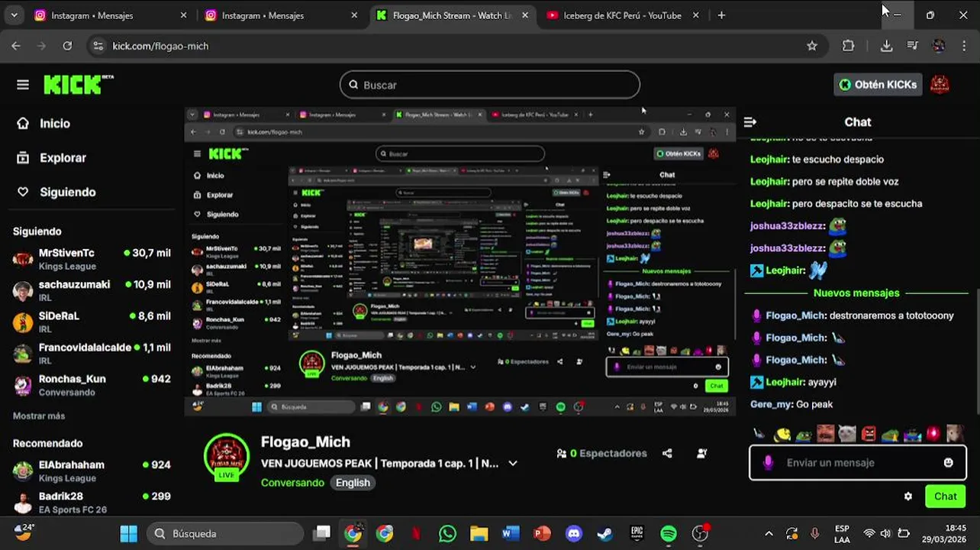Open WhatsApp from the taskbar
980x550 pixels.
tap(447, 533)
